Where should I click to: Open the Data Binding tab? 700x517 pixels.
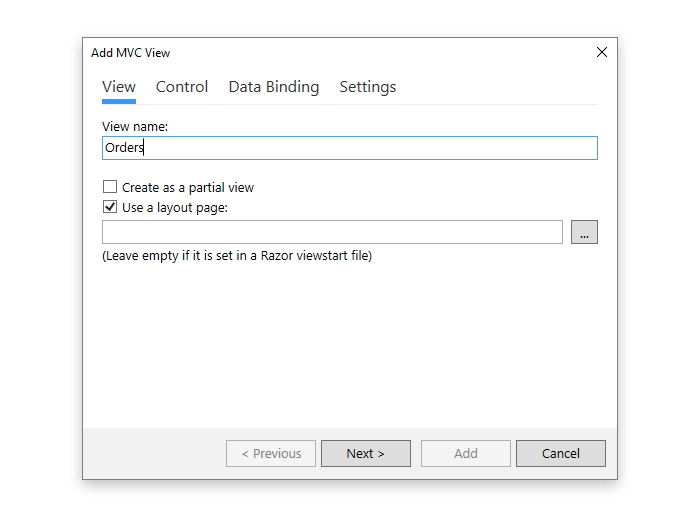pyautogui.click(x=274, y=87)
